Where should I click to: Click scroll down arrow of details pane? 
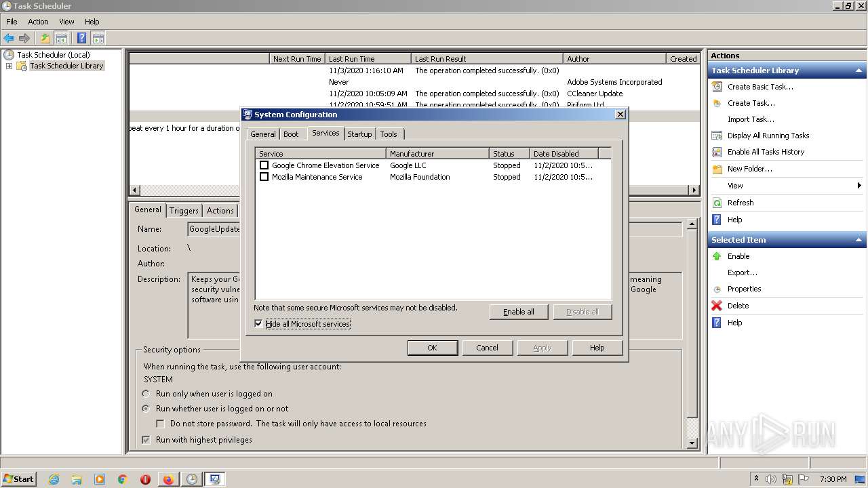tap(692, 443)
